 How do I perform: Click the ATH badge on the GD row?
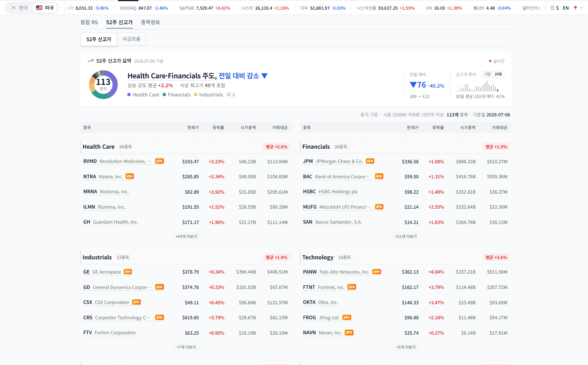click(x=159, y=287)
